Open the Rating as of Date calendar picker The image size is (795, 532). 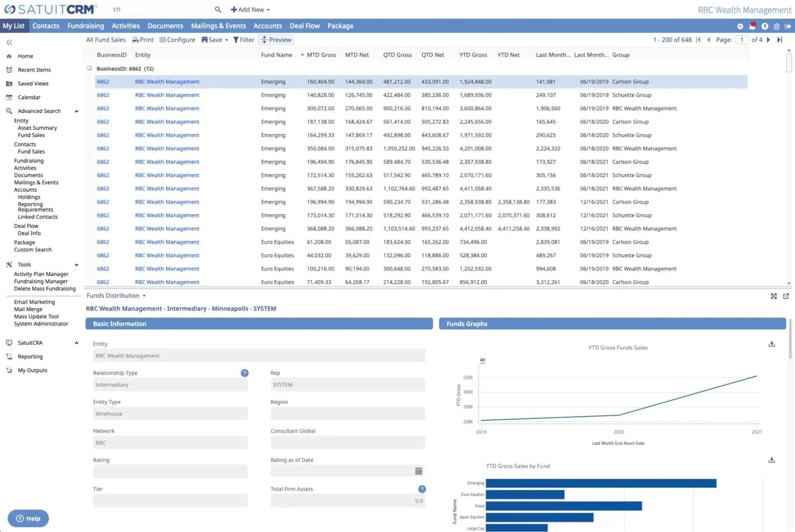[x=418, y=471]
